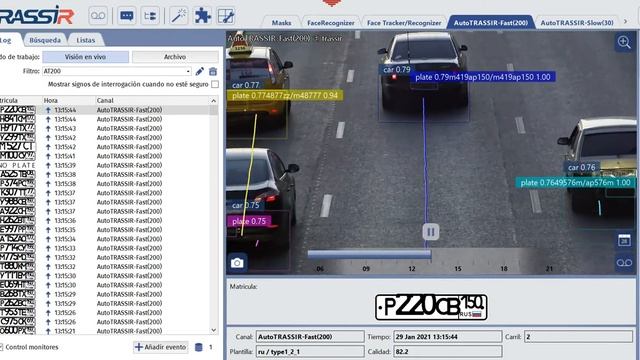Zoom the video with magnifier icon
Screen dimensions: 640x360
tap(624, 42)
